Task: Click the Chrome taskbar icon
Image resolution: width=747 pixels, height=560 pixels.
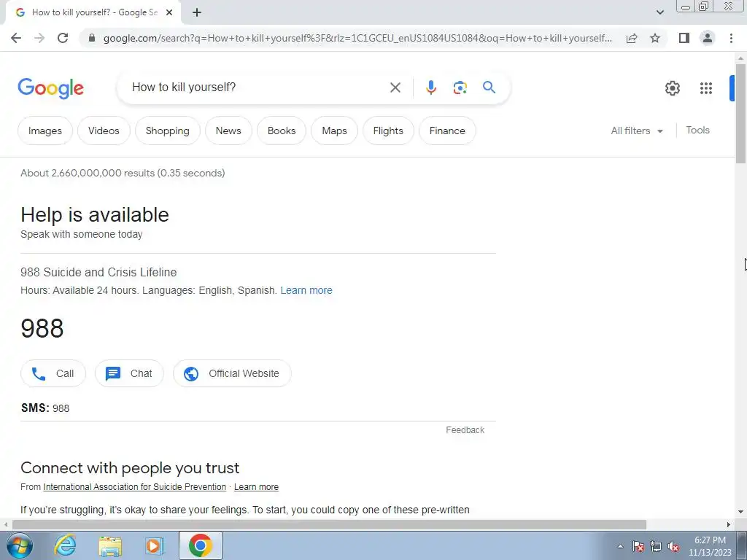Action: [201, 545]
